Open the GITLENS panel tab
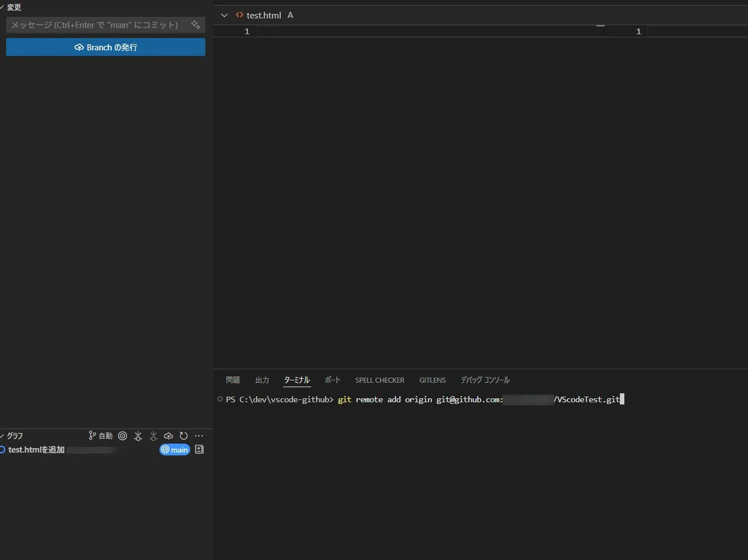 (x=432, y=380)
